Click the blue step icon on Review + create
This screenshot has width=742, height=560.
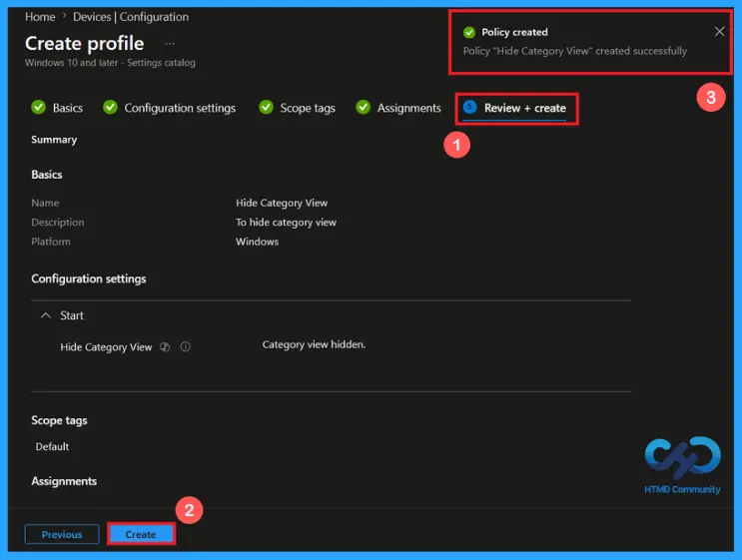470,108
